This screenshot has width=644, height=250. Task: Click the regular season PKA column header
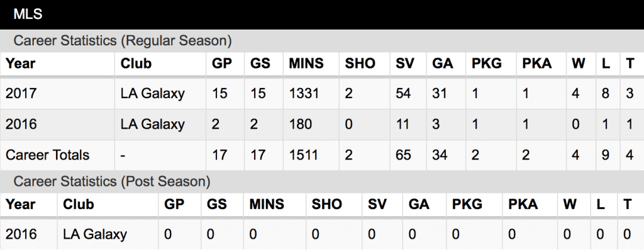[x=537, y=63]
